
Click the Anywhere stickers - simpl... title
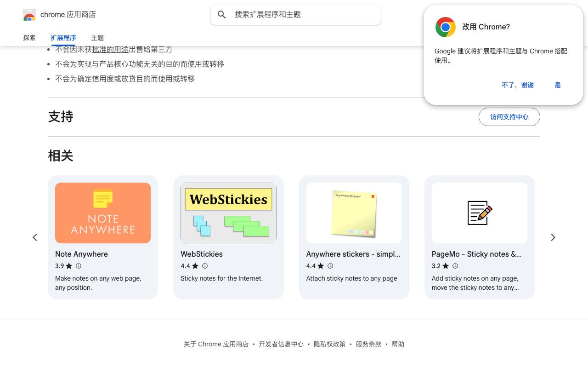353,254
